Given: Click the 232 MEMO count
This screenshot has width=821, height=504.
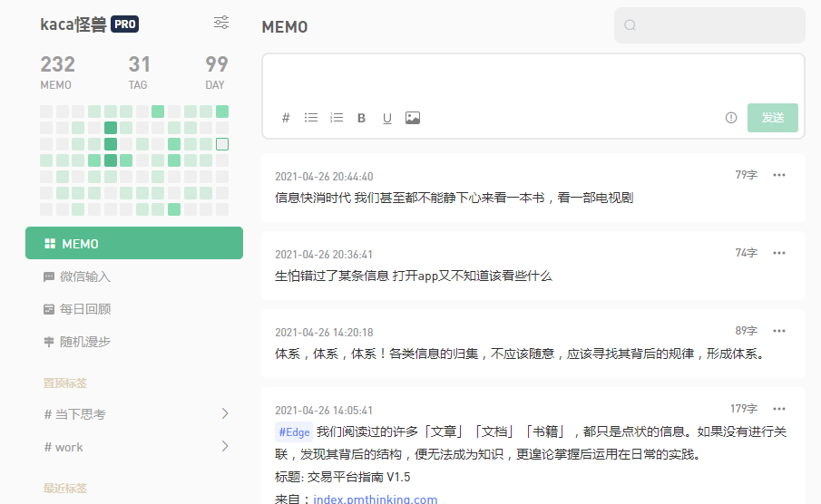Looking at the screenshot, I should 57,72.
